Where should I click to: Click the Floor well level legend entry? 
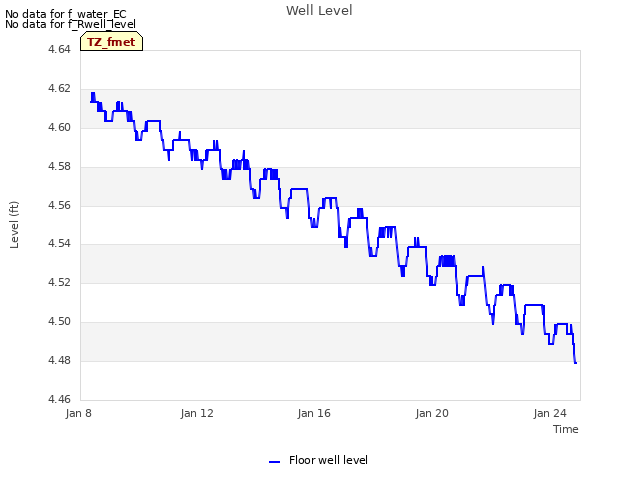(318, 460)
